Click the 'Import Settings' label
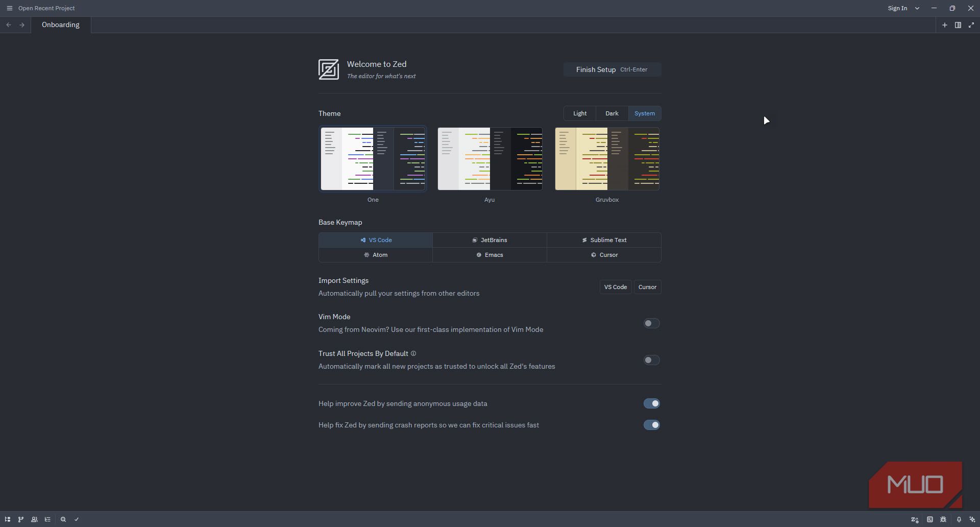 click(344, 280)
